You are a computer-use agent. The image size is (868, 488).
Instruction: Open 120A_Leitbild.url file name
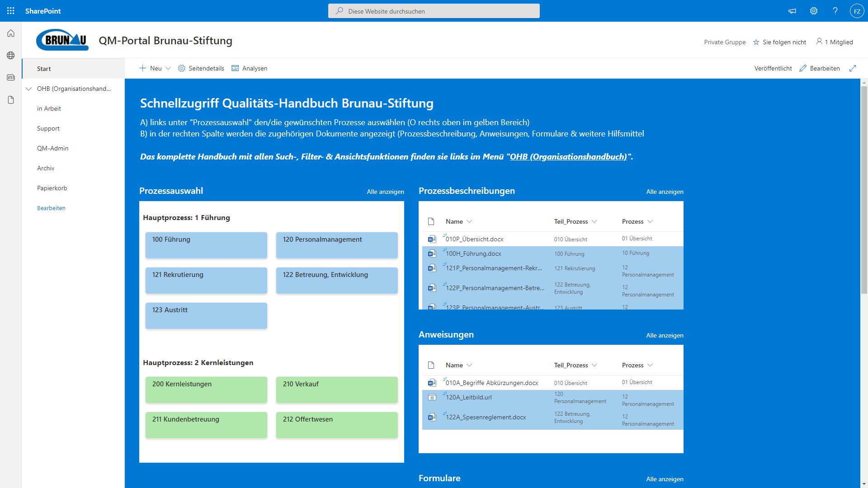click(469, 397)
